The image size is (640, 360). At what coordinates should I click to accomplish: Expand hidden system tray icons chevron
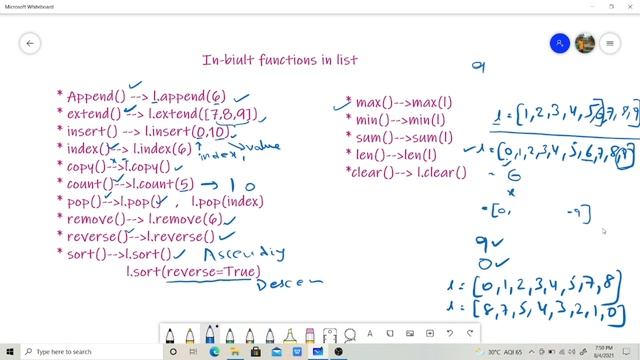[x=531, y=351]
